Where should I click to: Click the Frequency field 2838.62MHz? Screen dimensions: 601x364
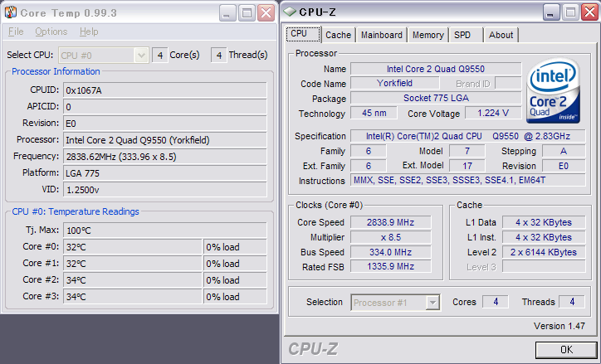[165, 157]
